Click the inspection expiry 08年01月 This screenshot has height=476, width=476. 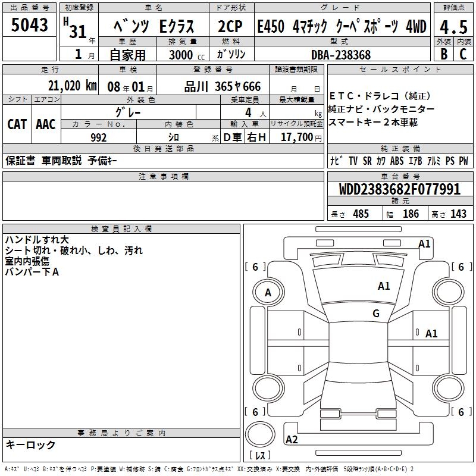pyautogui.click(x=130, y=87)
